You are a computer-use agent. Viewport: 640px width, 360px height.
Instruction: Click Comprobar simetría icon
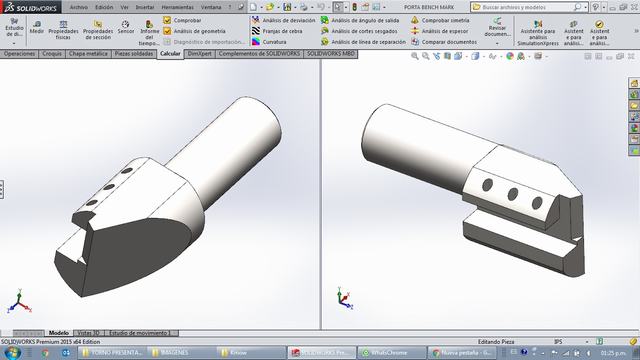(x=415, y=20)
